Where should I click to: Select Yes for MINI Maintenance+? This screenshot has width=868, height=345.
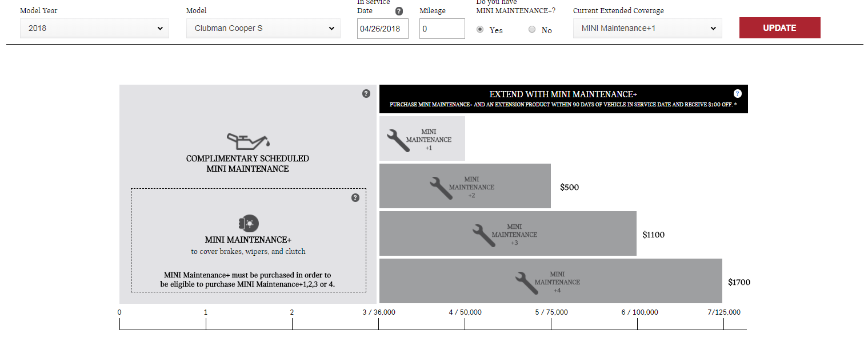pos(480,29)
